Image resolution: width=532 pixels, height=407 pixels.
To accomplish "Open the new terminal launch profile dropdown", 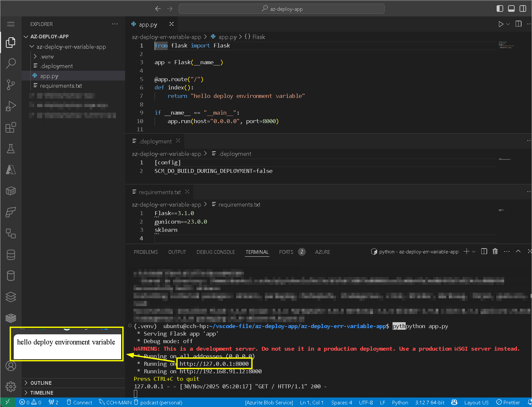I will [x=474, y=251].
